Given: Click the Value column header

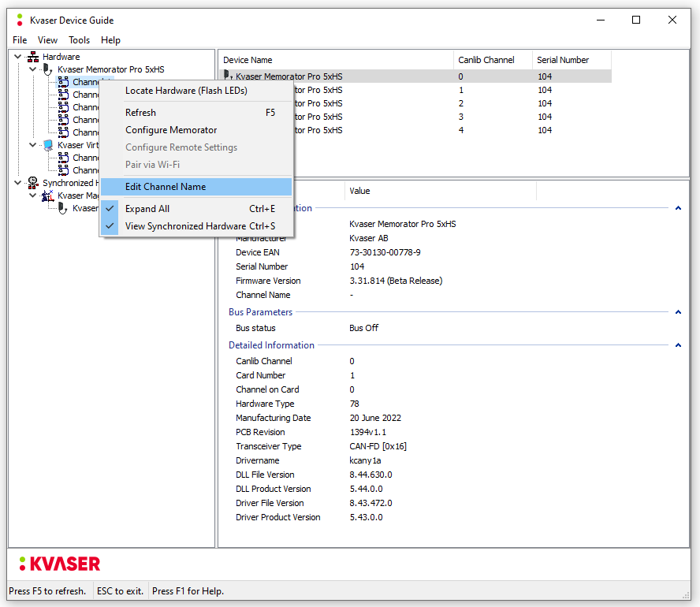Looking at the screenshot, I should point(440,191).
